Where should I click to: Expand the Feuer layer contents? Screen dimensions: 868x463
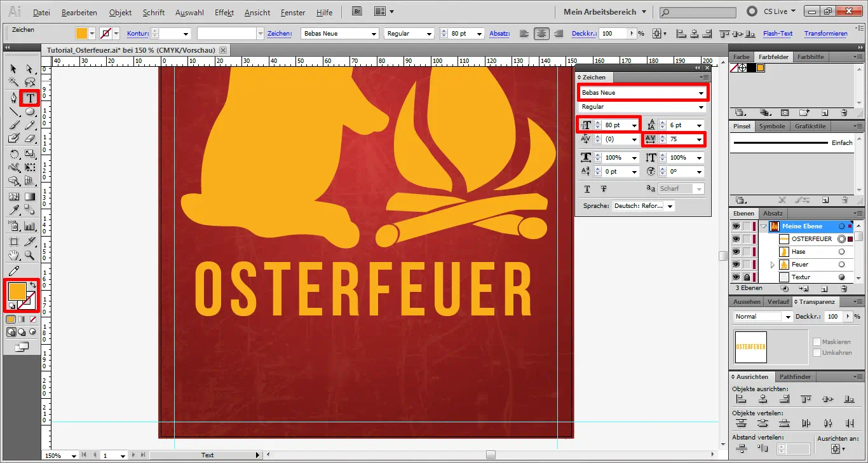[x=773, y=265]
